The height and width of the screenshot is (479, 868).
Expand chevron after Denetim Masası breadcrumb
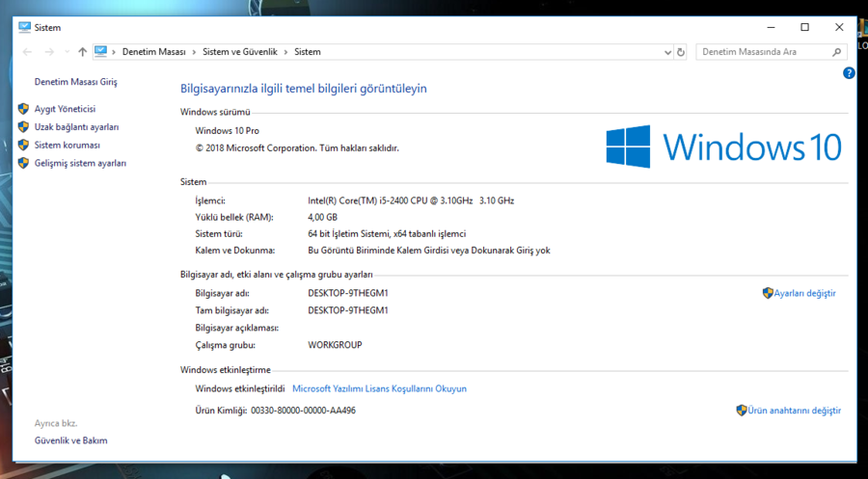tap(194, 52)
